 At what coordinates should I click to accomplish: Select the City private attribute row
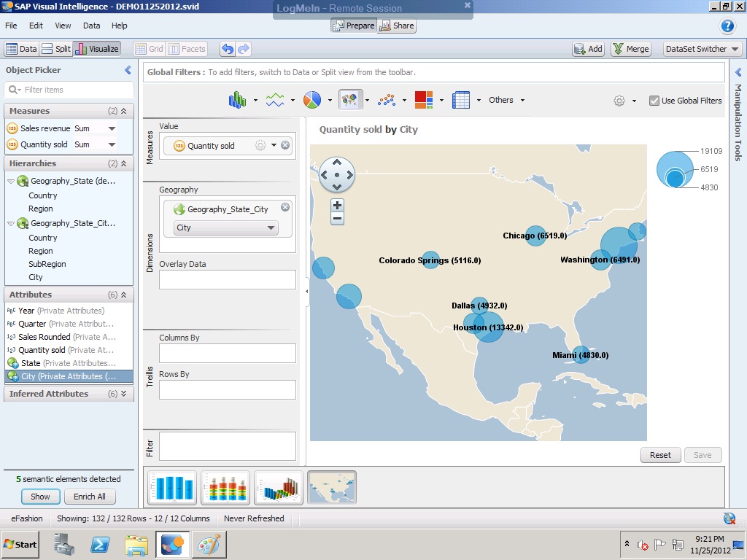click(69, 376)
